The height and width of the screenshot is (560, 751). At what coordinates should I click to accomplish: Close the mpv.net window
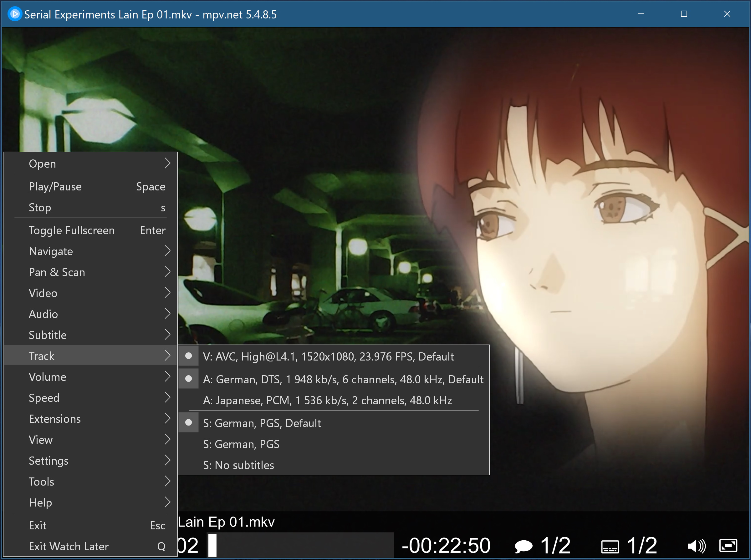[727, 14]
